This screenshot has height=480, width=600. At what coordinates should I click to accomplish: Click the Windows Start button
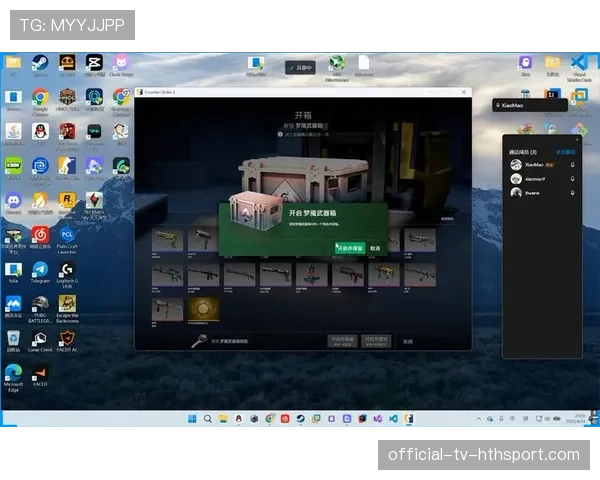pyautogui.click(x=192, y=419)
